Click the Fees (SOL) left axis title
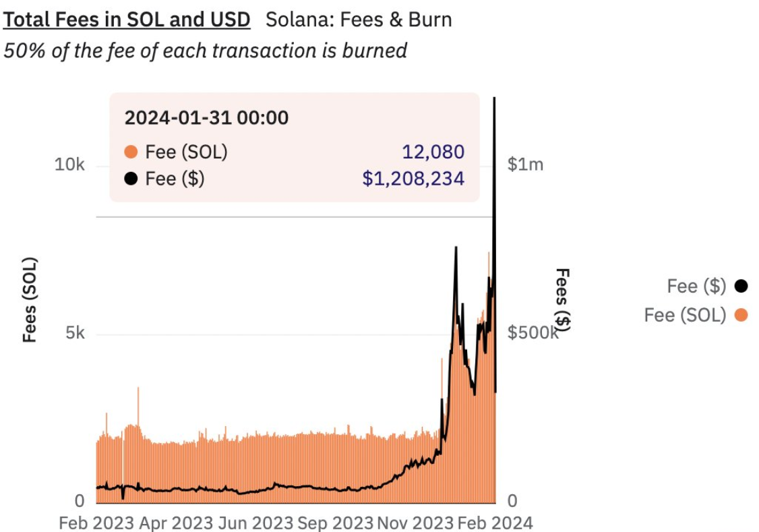 pyautogui.click(x=29, y=299)
